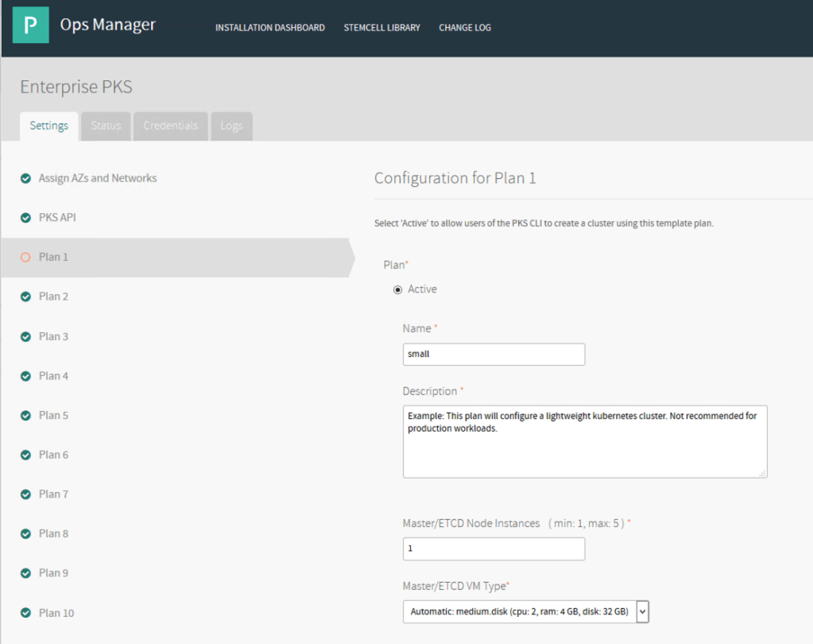Viewport: 813px width, 644px height.
Task: Click the checkmark icon next to Assign AZs and Networks
Action: 25,179
